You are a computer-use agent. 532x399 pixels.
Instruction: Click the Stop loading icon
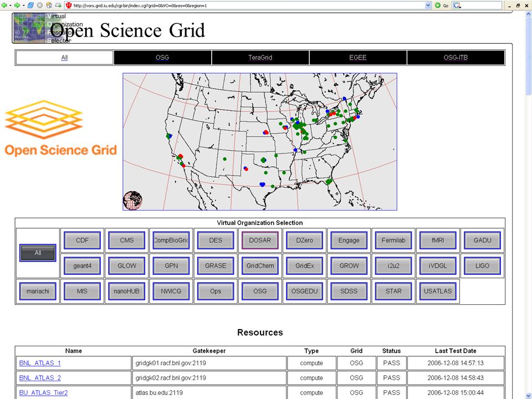coord(40,6)
